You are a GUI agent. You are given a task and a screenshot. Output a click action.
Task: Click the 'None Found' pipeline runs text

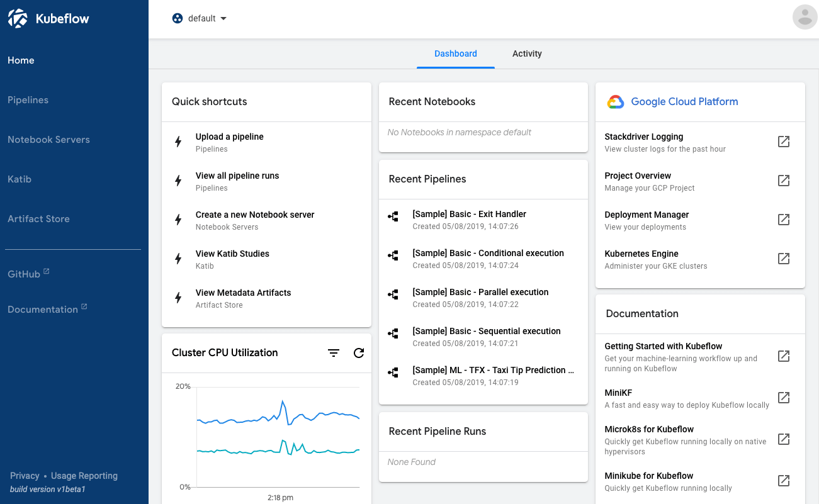pos(412,462)
